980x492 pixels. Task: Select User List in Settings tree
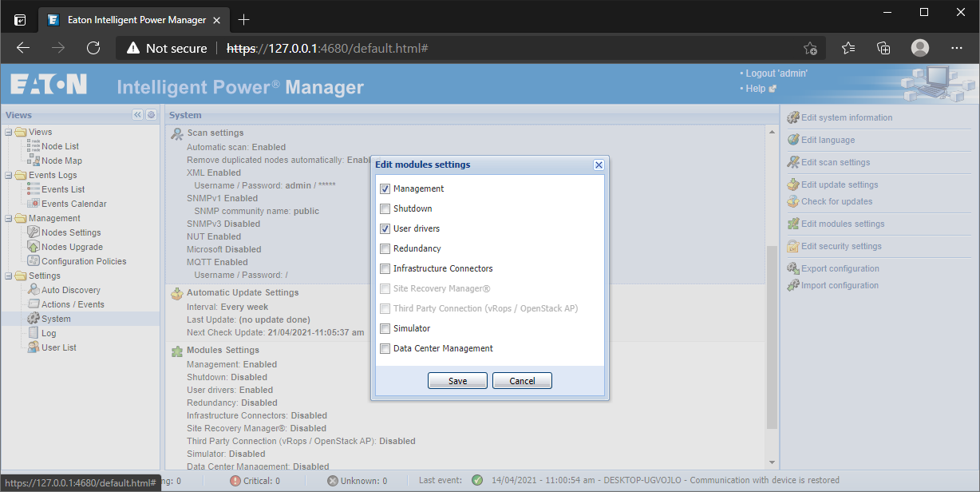[59, 347]
